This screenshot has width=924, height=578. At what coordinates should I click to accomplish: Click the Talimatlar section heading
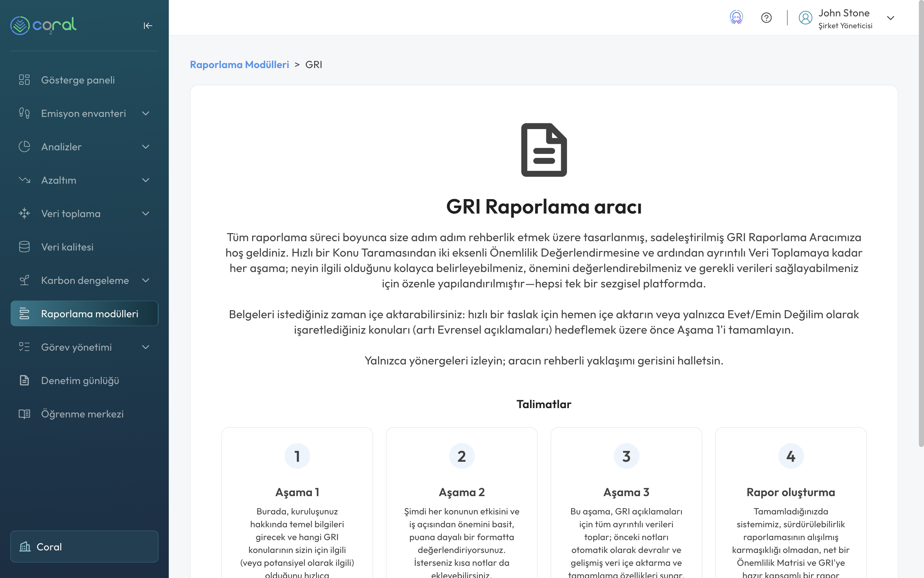click(x=544, y=404)
